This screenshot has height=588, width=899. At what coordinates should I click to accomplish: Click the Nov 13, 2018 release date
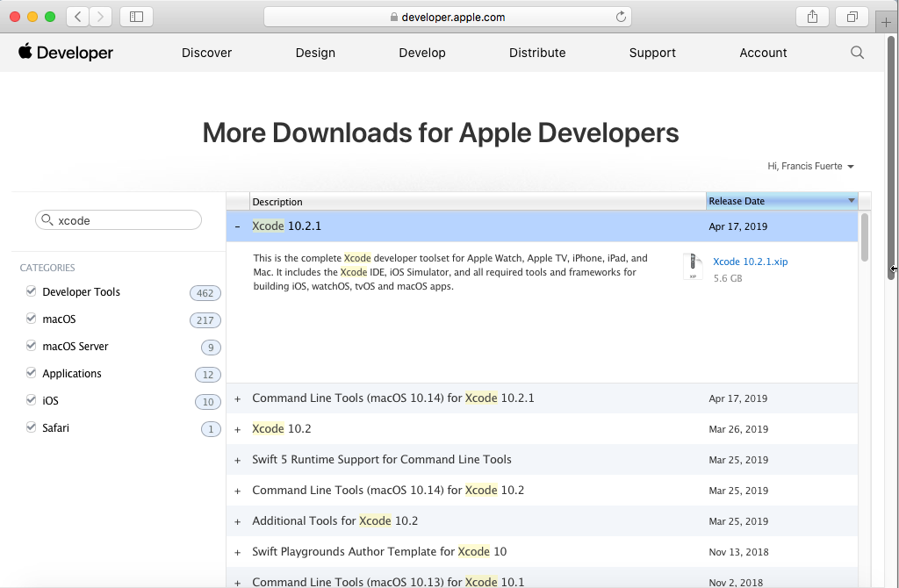(x=738, y=553)
